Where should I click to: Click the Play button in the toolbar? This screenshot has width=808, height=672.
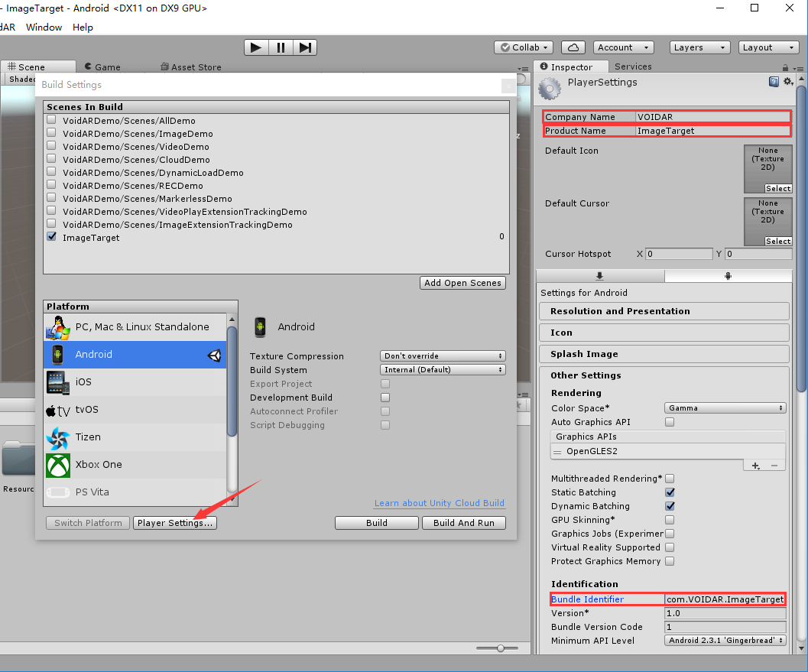click(256, 47)
